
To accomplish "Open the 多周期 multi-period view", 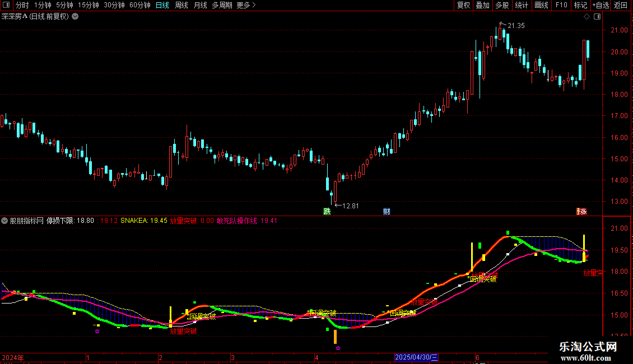I will (x=222, y=5).
